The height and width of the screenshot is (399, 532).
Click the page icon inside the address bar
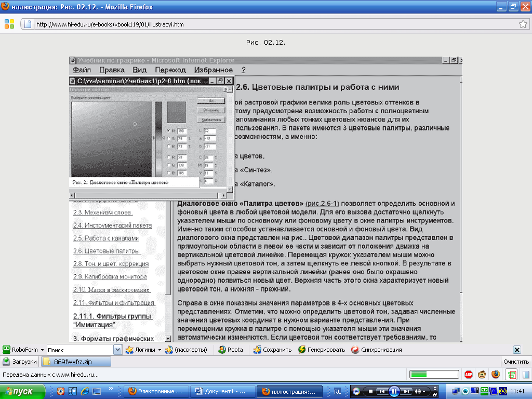pos(28,24)
